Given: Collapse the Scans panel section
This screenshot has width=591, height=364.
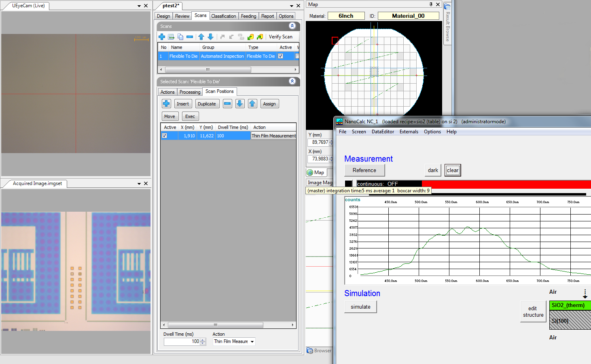Looking at the screenshot, I should click(292, 26).
